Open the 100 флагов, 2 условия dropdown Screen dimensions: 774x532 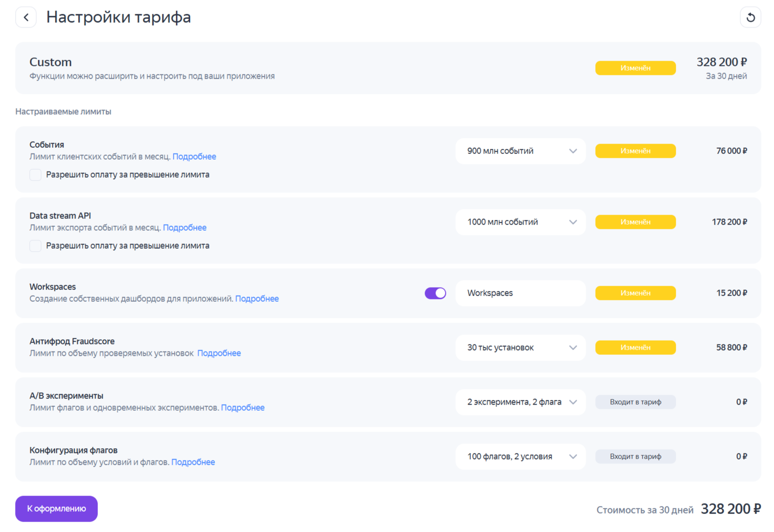coord(520,457)
